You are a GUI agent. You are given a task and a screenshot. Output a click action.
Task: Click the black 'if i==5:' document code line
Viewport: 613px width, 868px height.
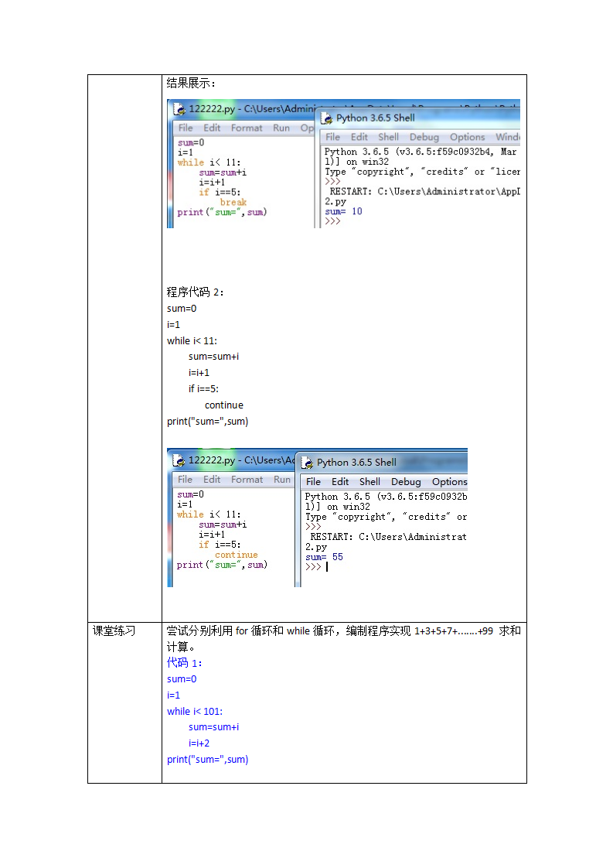[203, 389]
